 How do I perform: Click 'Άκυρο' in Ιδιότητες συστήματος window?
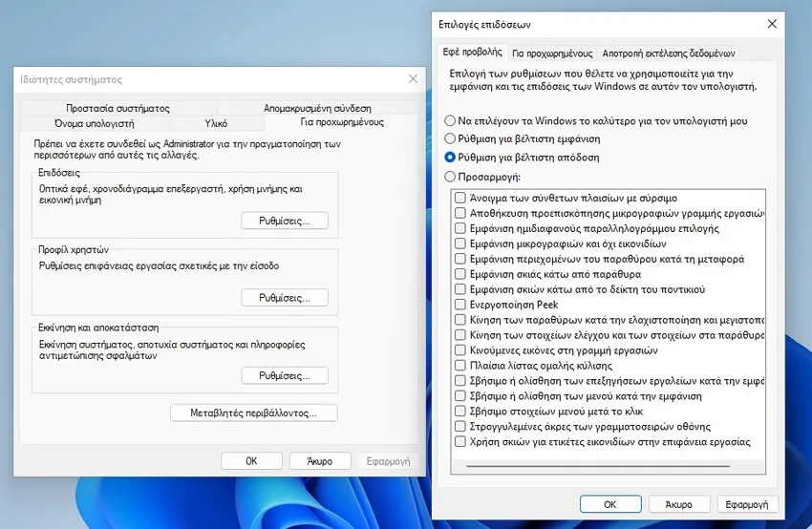coord(320,460)
